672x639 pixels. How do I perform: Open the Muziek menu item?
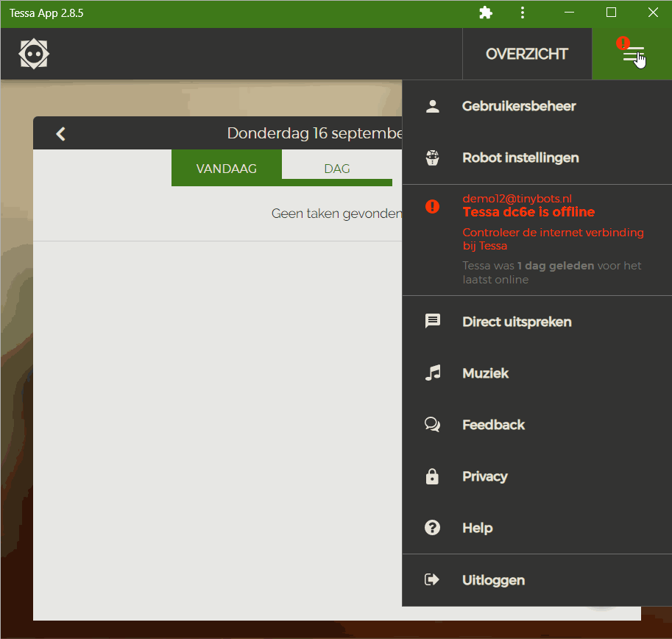[537, 373]
